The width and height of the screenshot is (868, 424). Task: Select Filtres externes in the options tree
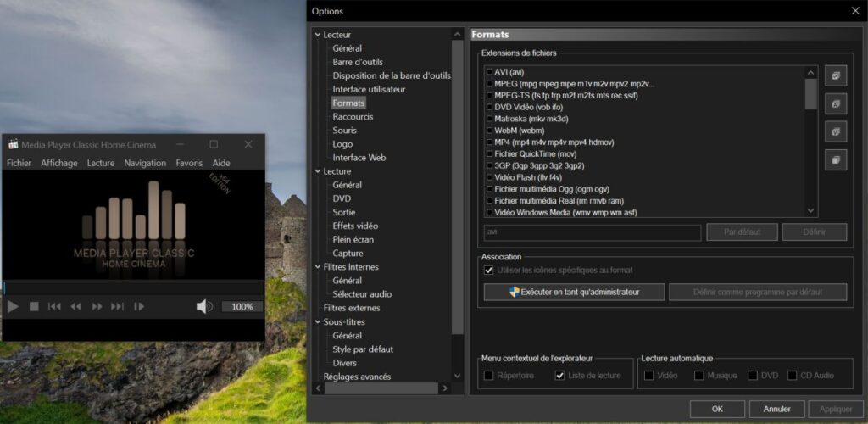point(352,308)
